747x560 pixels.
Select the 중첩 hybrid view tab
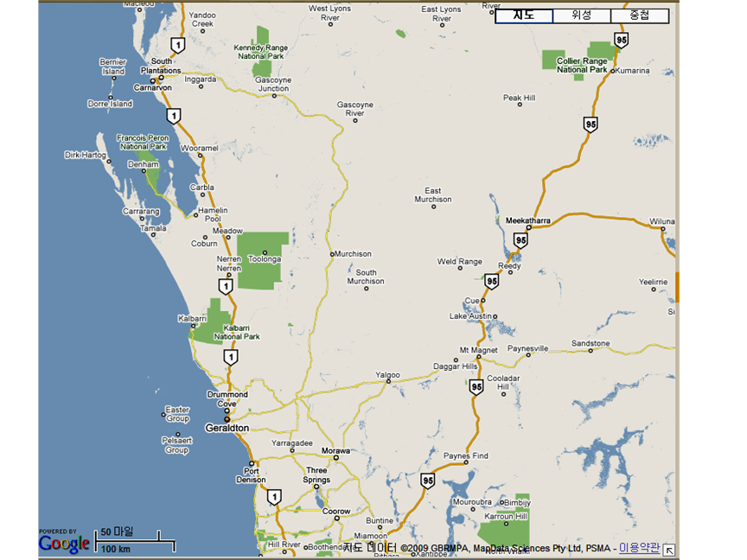tap(640, 16)
